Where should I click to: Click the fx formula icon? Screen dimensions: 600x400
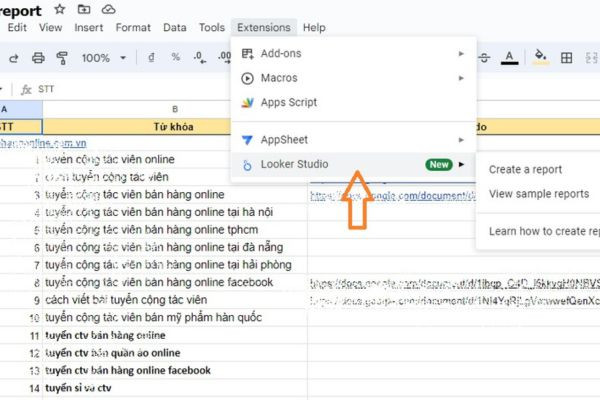coord(26,90)
